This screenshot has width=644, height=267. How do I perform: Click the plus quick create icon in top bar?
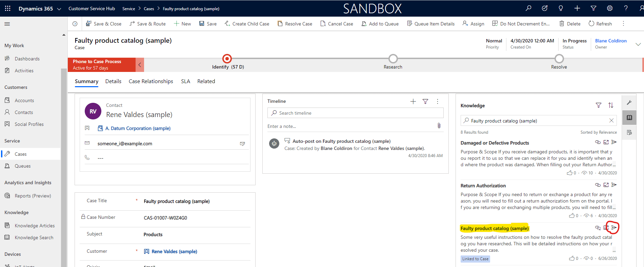pyautogui.click(x=577, y=8)
